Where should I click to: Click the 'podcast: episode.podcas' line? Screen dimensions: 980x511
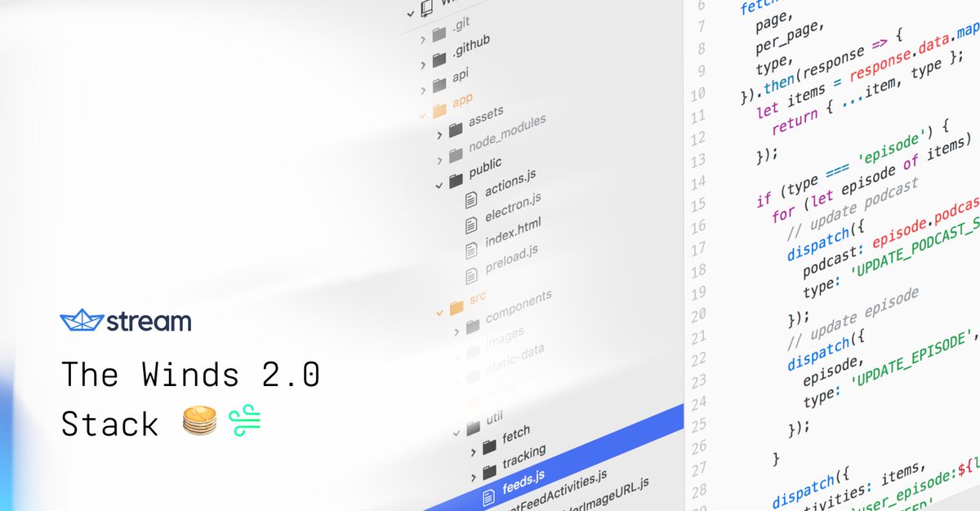(x=890, y=238)
